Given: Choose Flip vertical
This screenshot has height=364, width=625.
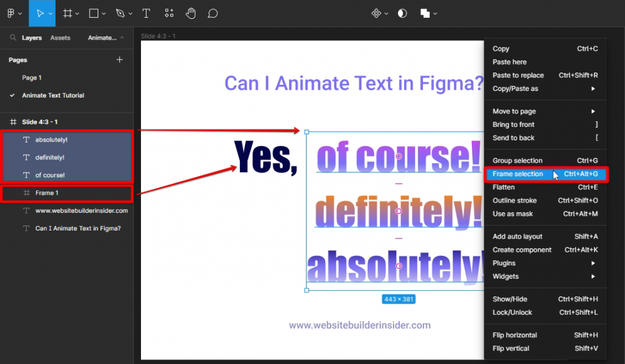Looking at the screenshot, I should pos(545,349).
